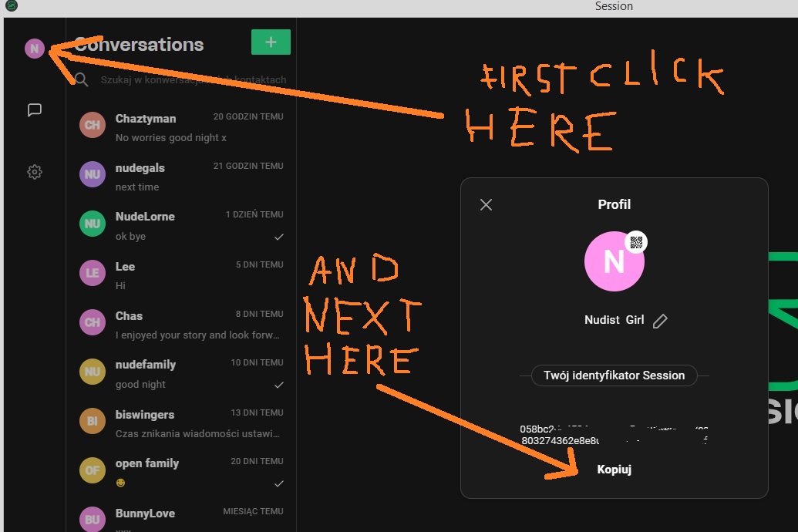Click 'Czas znikania wiadomości' preview text
Image resolution: width=798 pixels, height=532 pixels.
tap(197, 434)
